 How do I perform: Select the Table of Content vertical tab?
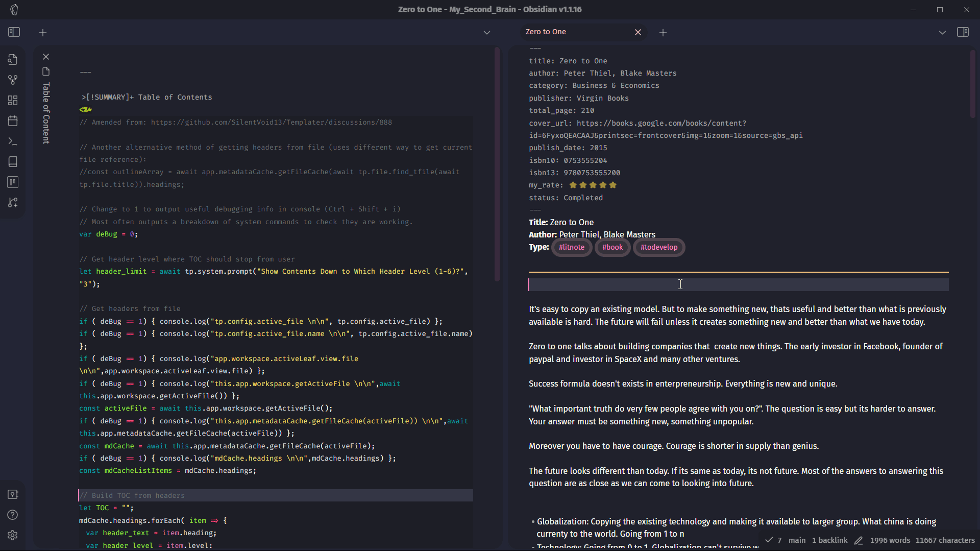[x=46, y=113]
